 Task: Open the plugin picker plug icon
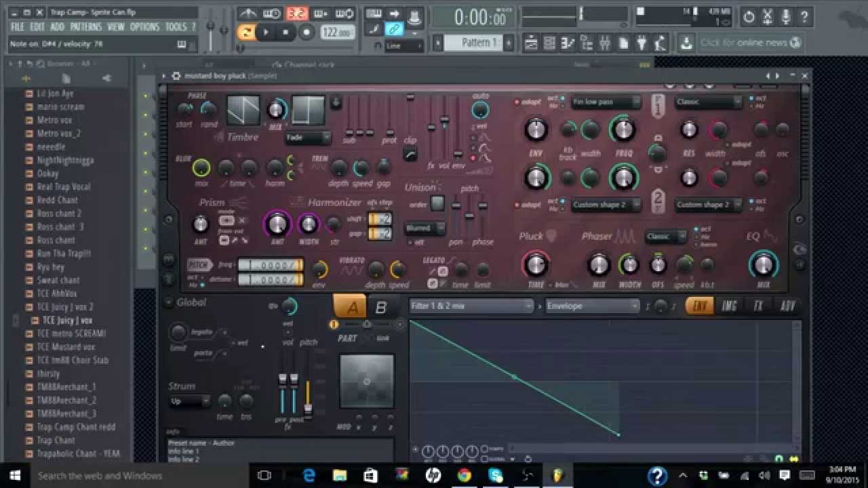click(642, 43)
